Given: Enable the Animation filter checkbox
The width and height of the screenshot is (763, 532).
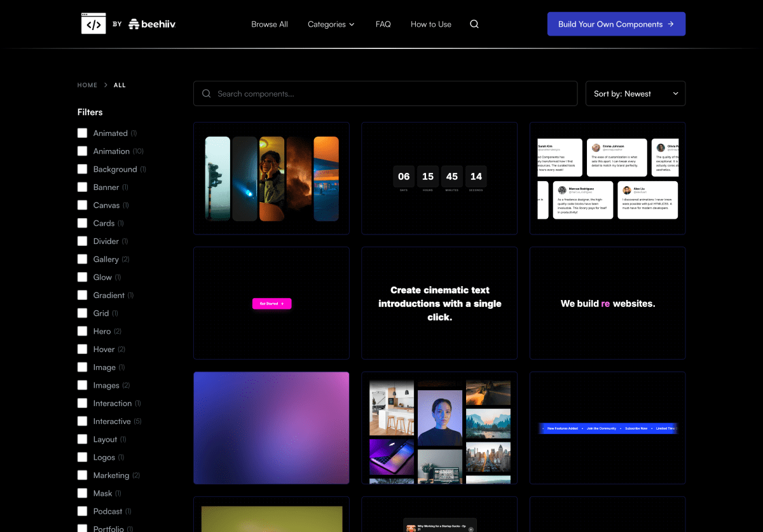Looking at the screenshot, I should (x=82, y=151).
